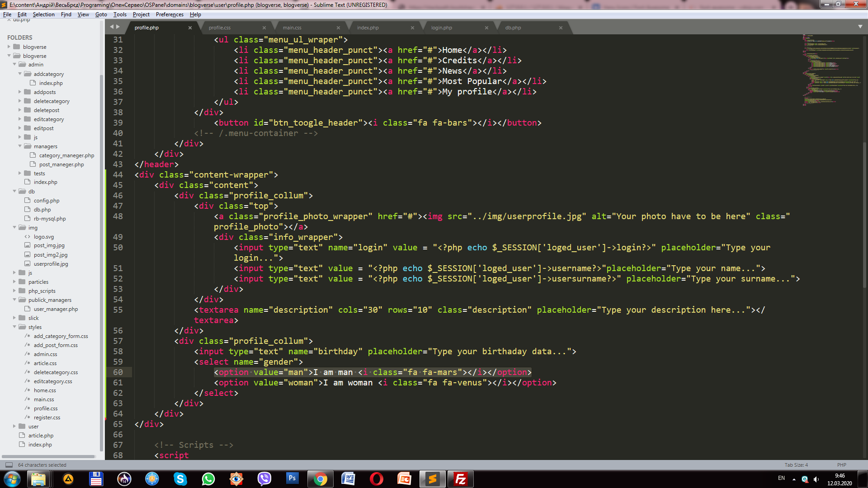The height and width of the screenshot is (488, 868).
Task: Switch to the login.php tab
Action: point(441,28)
